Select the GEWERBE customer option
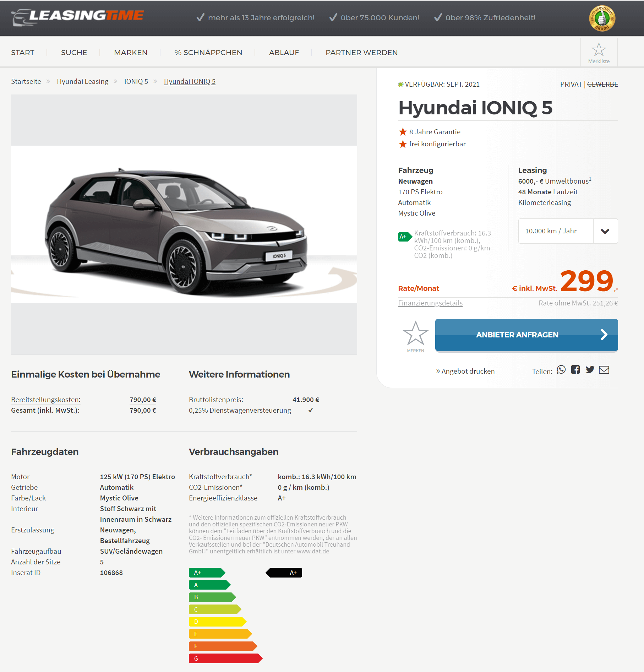Image resolution: width=644 pixels, height=672 pixels. [602, 84]
